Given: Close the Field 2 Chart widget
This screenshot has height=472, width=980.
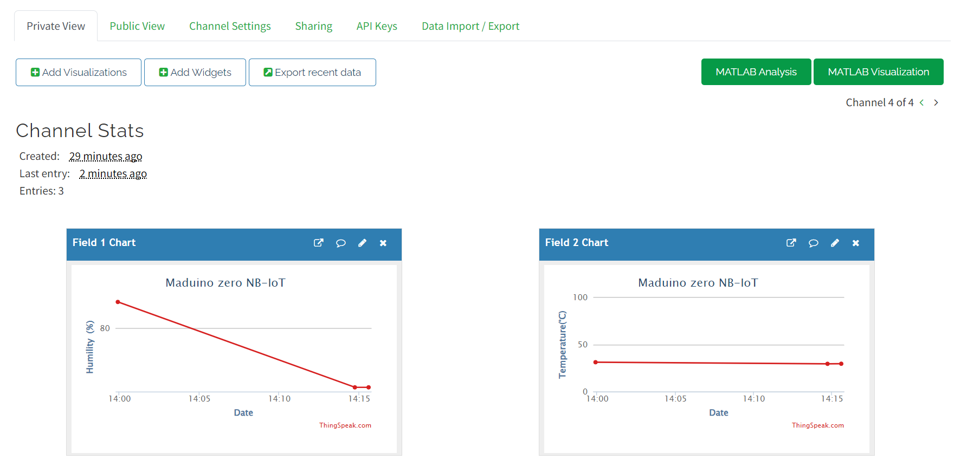Looking at the screenshot, I should (856, 243).
